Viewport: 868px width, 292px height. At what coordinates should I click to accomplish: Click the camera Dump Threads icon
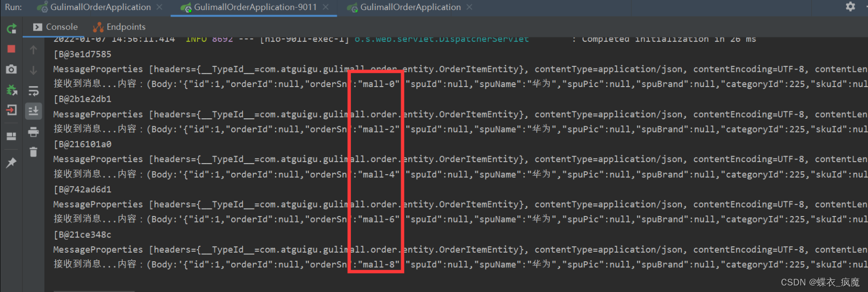[x=11, y=69]
